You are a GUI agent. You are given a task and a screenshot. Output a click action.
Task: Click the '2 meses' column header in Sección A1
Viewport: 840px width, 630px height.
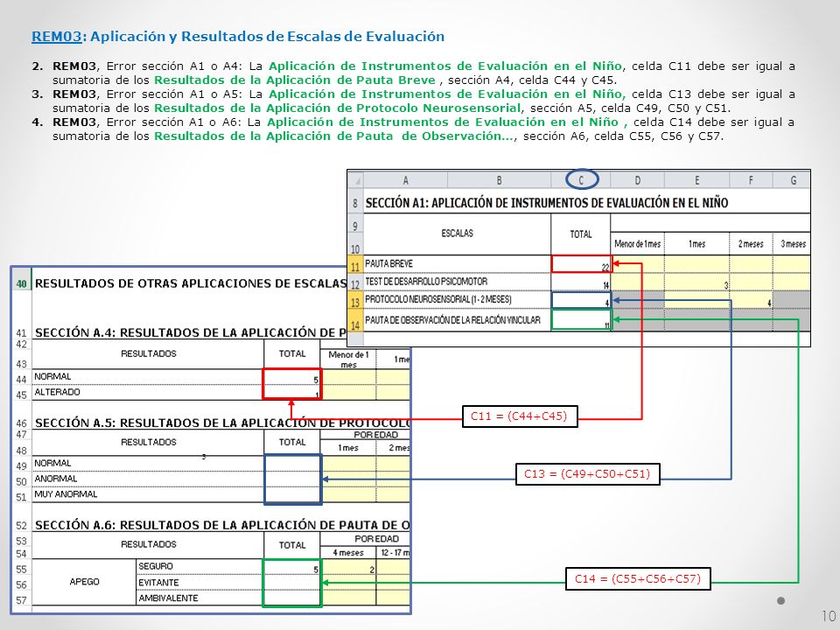pyautogui.click(x=751, y=244)
